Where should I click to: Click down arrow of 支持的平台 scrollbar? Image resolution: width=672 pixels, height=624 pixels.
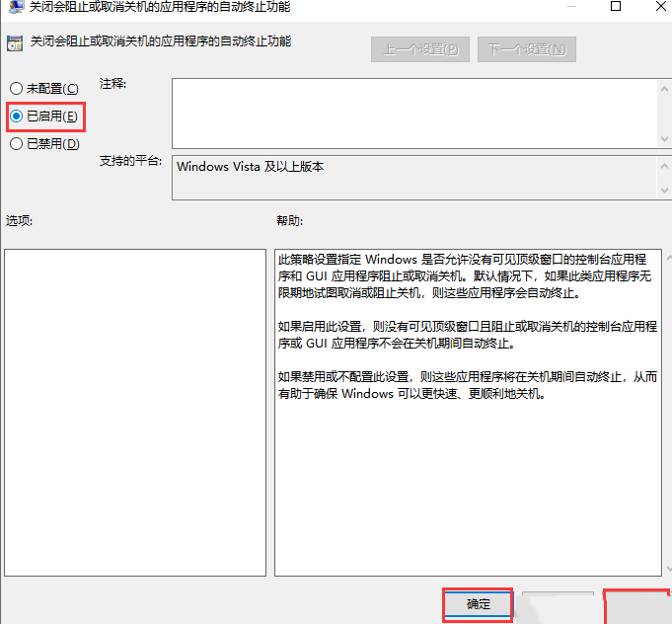[664, 190]
